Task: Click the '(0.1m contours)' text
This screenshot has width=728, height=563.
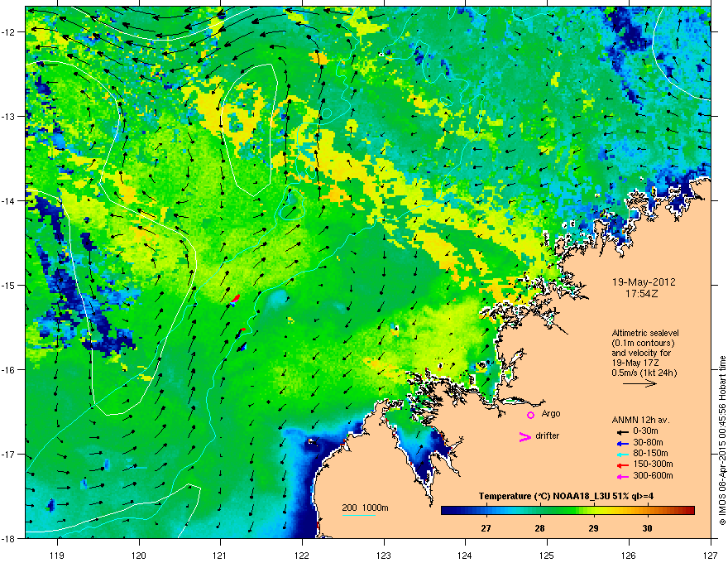Action: (643, 343)
